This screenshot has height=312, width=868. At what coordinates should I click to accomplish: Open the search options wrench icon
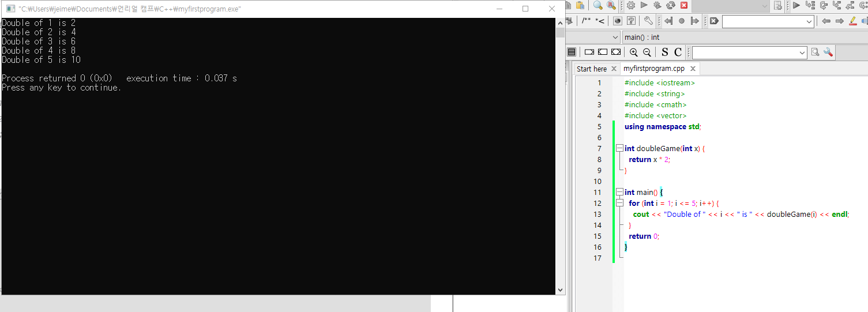point(828,52)
